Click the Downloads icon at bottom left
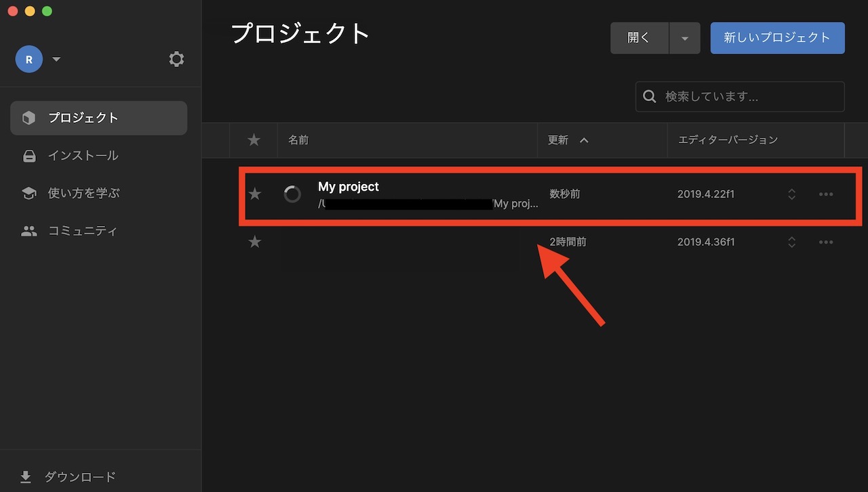The image size is (868, 492). click(26, 476)
